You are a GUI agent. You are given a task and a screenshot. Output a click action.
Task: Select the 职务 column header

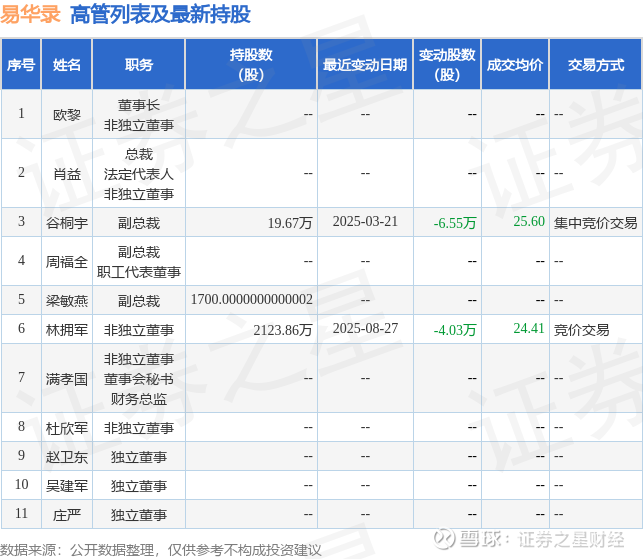coord(139,65)
